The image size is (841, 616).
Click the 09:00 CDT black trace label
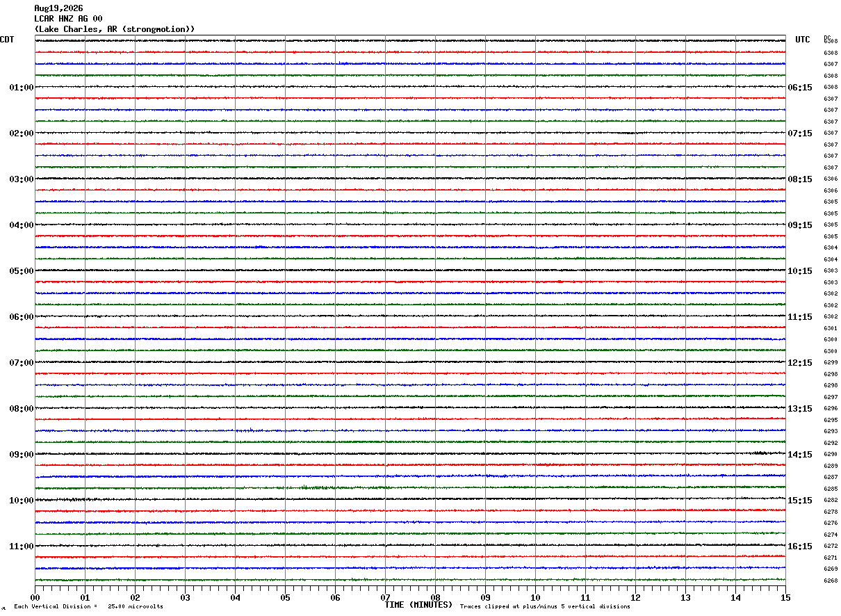pyautogui.click(x=22, y=455)
